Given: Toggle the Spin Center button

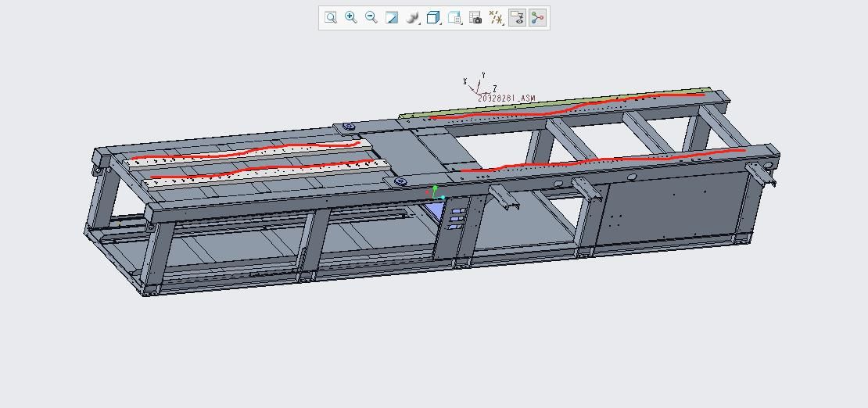Looking at the screenshot, I should 537,17.
